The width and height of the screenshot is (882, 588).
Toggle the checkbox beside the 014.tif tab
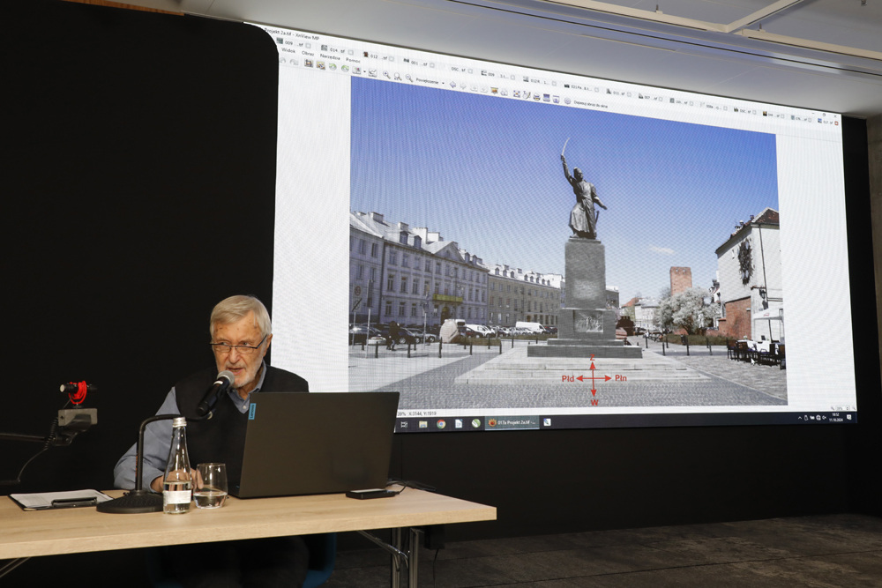pos(351,52)
